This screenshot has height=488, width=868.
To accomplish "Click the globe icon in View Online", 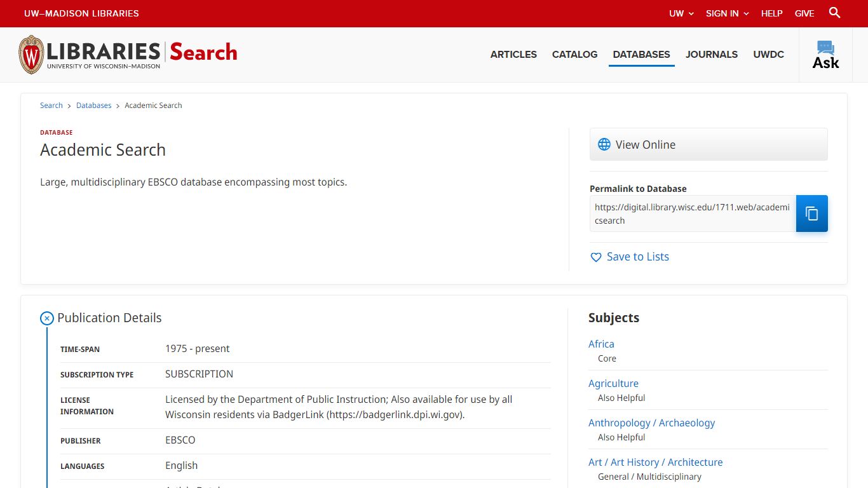I will tap(604, 145).
